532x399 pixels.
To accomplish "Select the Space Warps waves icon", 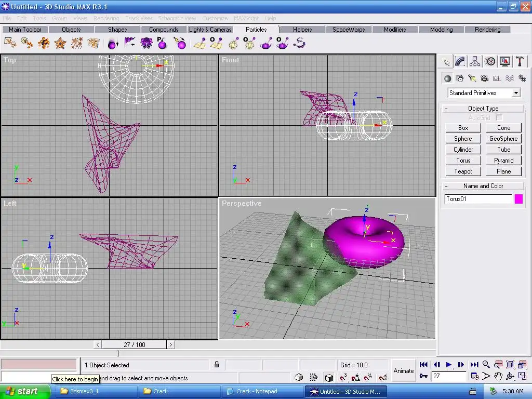I will click(x=510, y=79).
